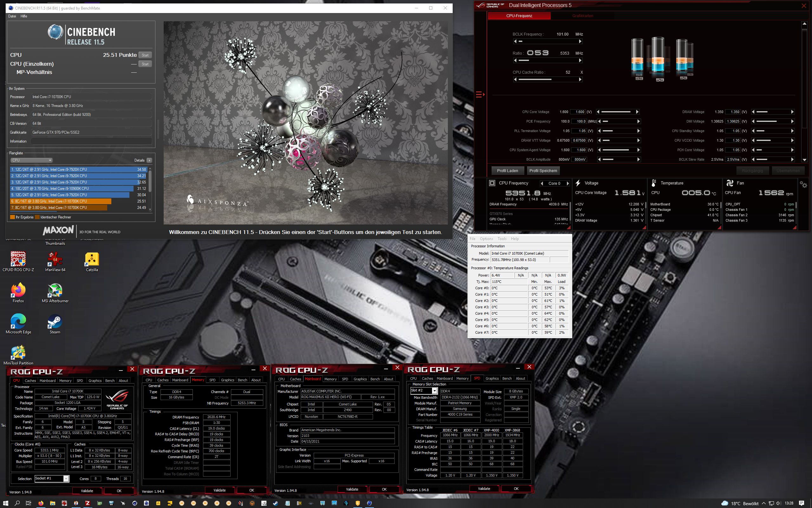Screen dimensions: 812x508
Task: Expand Details in the Cinebench Rangliste
Action: (149, 160)
